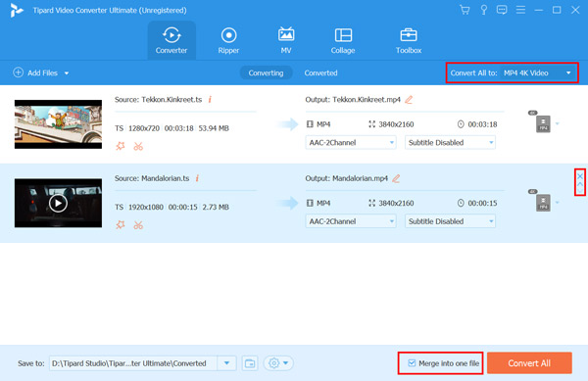Open AAC-2Channel audio dropdown for Mandalorian
588x381 pixels.
point(351,221)
